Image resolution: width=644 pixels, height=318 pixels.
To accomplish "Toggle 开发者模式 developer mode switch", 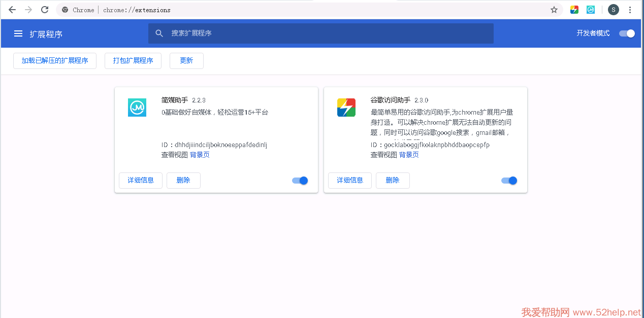I will [627, 33].
